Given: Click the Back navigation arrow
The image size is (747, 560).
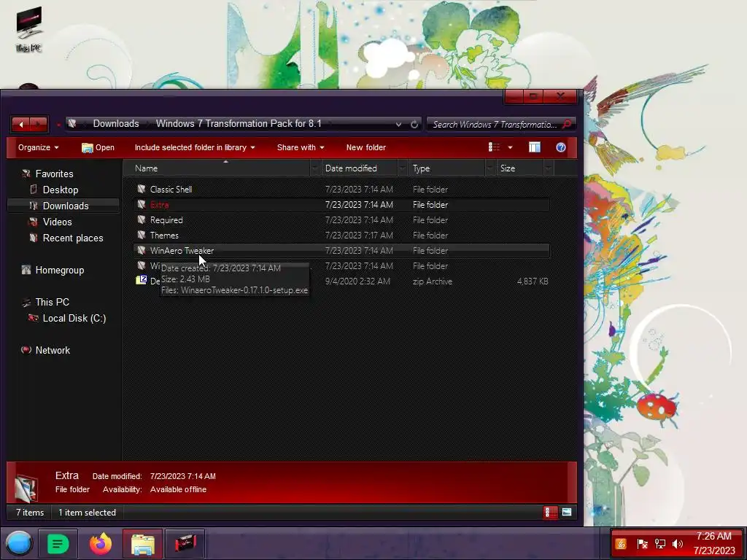Looking at the screenshot, I should click(x=21, y=124).
